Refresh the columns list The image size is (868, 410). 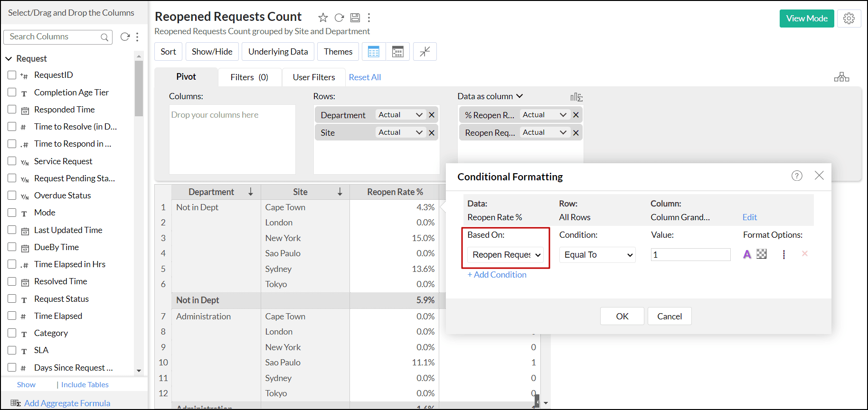[125, 37]
